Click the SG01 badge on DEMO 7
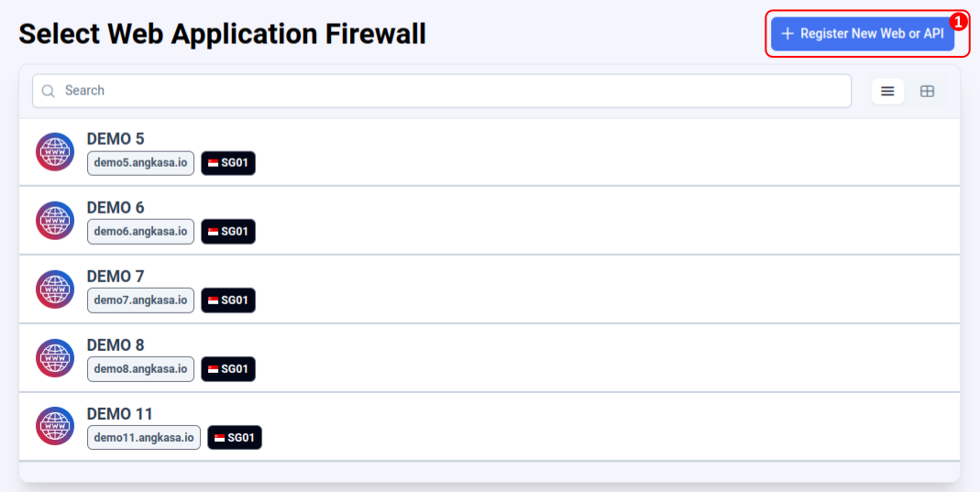980x492 pixels. point(228,301)
